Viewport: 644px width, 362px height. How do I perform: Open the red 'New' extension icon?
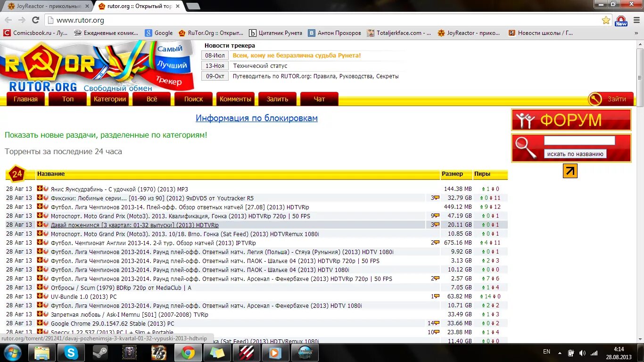[621, 21]
